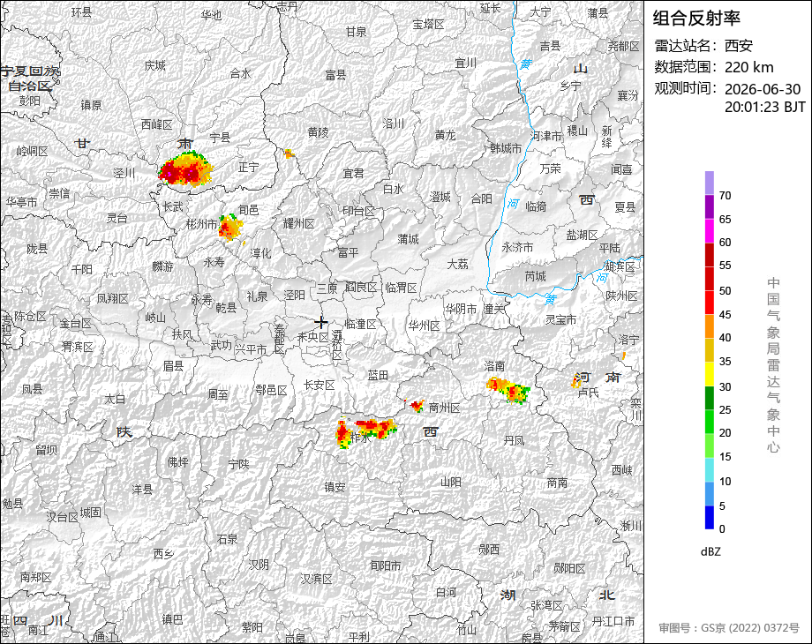Pick the yellow 30–35 dBZ legend color
The width and height of the screenshot is (812, 644).
(710, 374)
